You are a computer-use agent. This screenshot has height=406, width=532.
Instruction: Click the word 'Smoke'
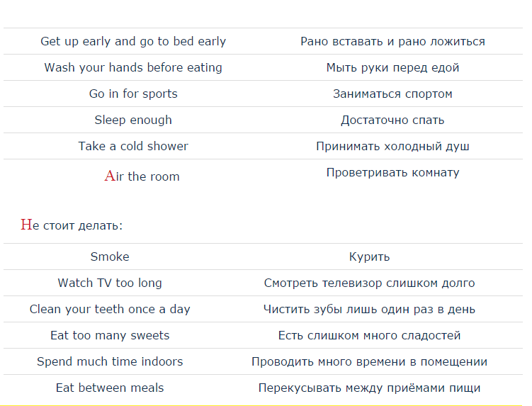click(x=110, y=256)
